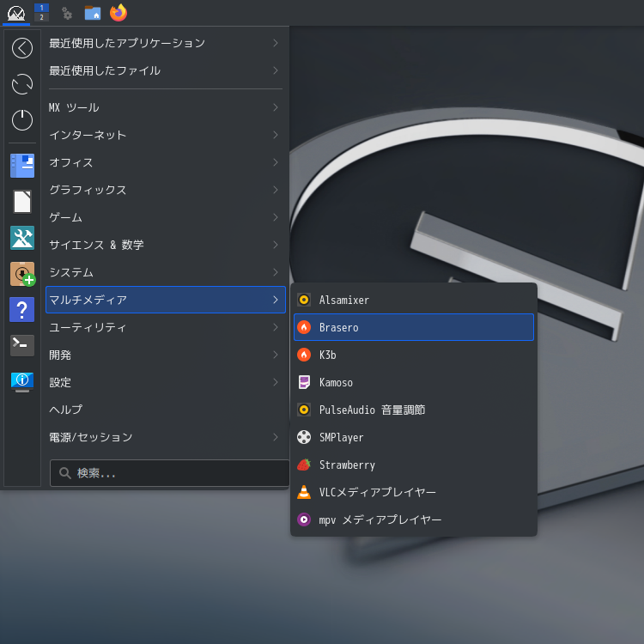Launch mpv メディアプレイヤー
The image size is (644, 644).
pos(414,519)
